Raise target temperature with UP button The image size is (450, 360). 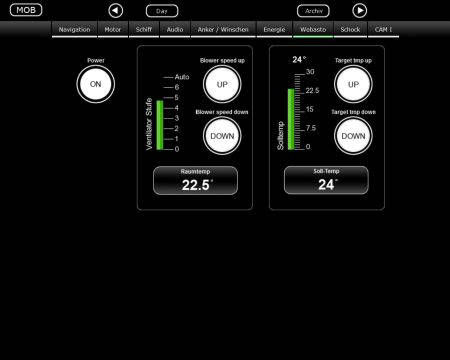(x=353, y=84)
